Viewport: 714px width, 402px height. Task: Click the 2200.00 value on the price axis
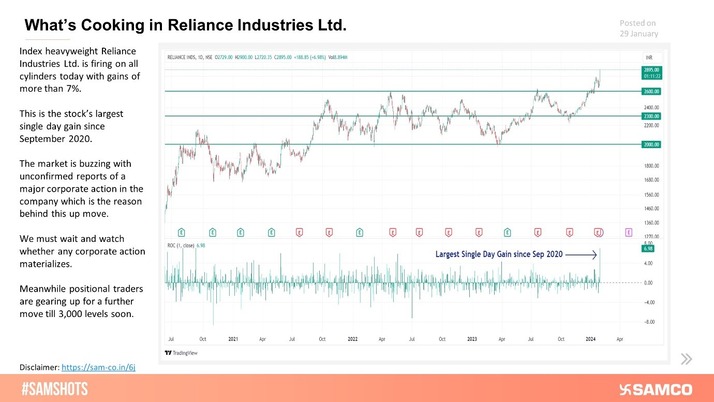tap(651, 125)
